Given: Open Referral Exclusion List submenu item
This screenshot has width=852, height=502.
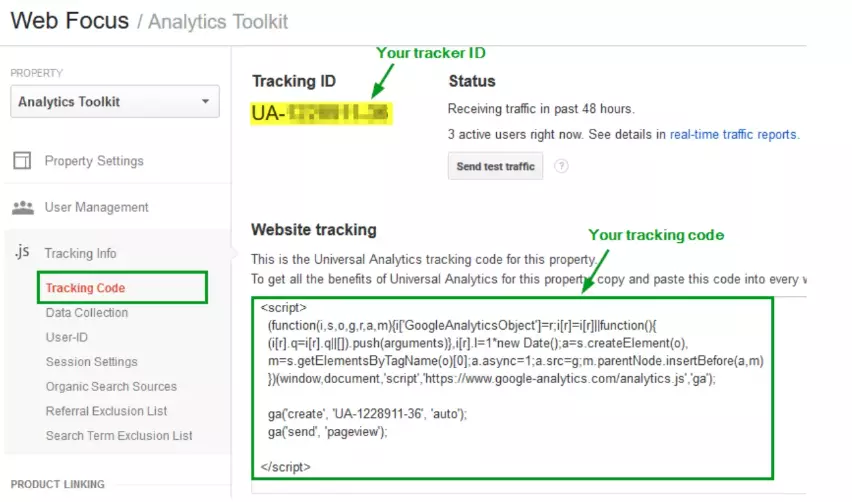Looking at the screenshot, I should pos(106,411).
